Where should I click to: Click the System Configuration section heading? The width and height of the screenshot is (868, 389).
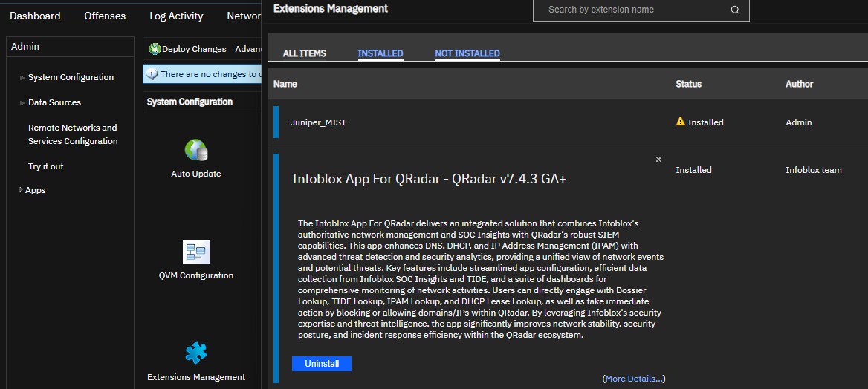coord(190,102)
